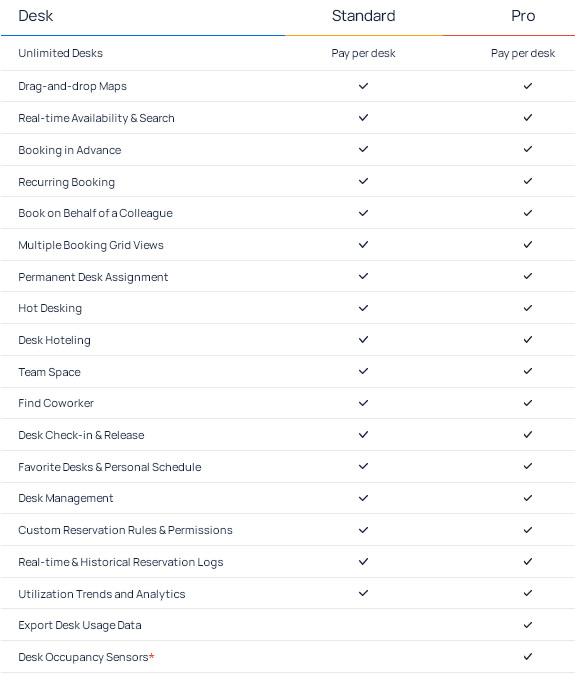Click Pay per desk under Standard

(363, 53)
